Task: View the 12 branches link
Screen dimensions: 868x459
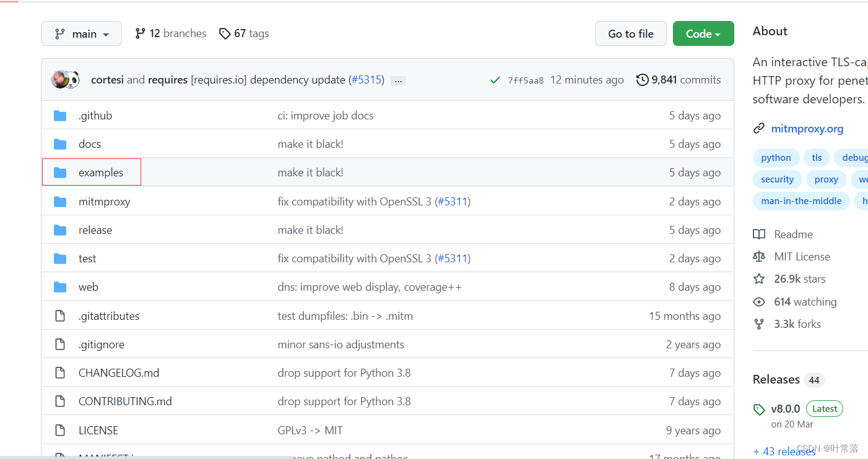Action: click(171, 33)
